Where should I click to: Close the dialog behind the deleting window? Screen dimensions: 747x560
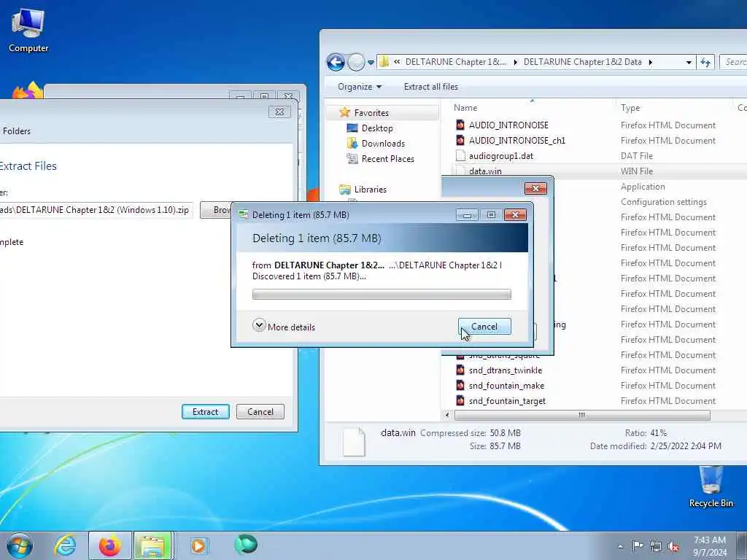535,189
